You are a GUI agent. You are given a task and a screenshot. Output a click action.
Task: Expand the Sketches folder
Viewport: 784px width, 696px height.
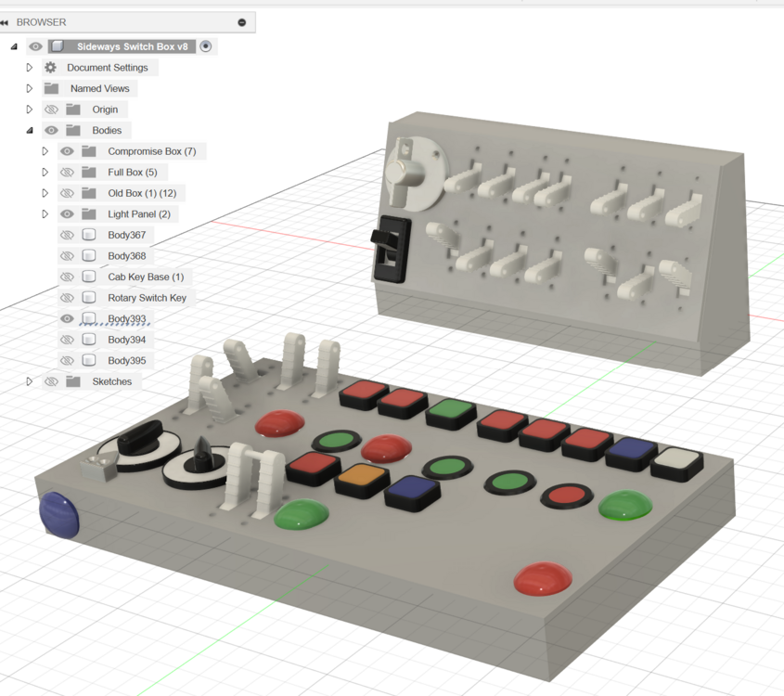[x=30, y=381]
